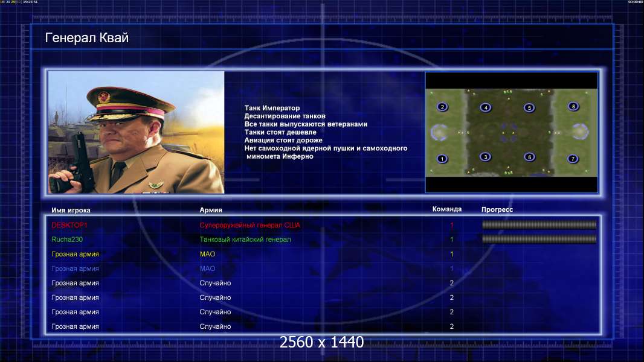Select start position 4 on the map

click(486, 108)
